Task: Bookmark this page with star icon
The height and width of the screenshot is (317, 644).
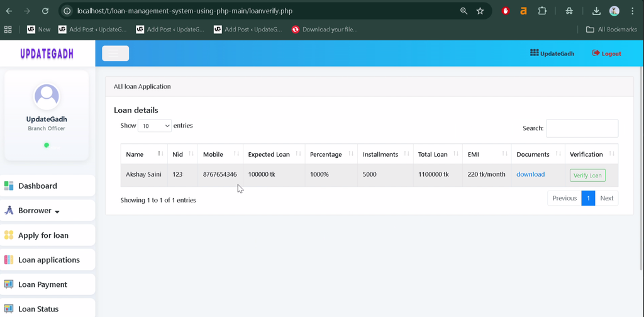Action: point(480,11)
